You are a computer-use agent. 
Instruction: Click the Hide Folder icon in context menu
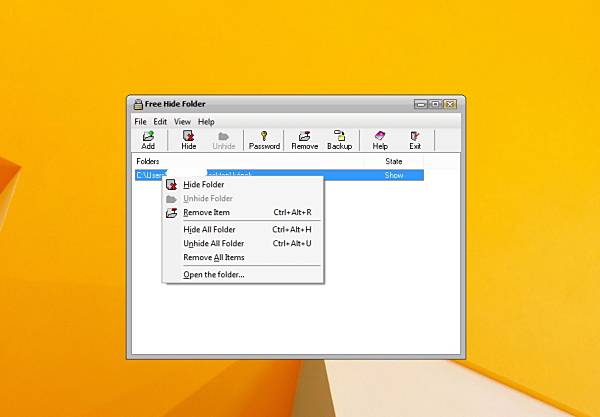click(171, 184)
